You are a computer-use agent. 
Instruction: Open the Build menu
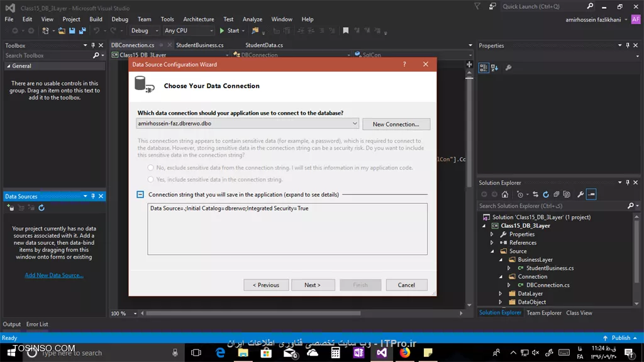coord(96,20)
